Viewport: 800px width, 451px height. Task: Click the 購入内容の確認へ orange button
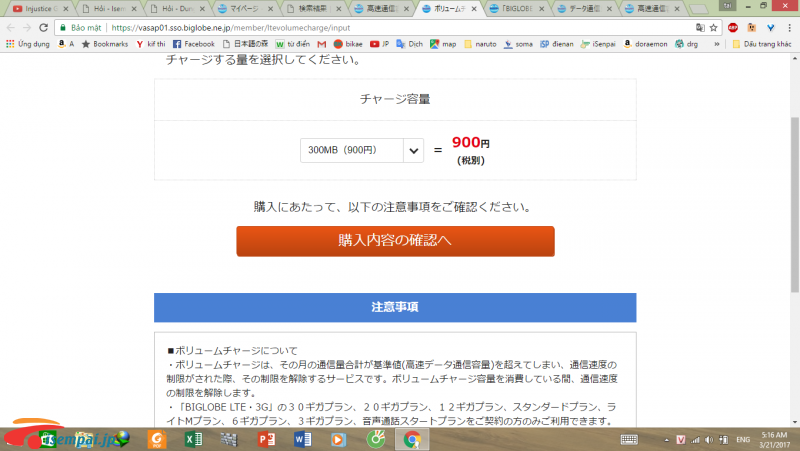coord(395,241)
